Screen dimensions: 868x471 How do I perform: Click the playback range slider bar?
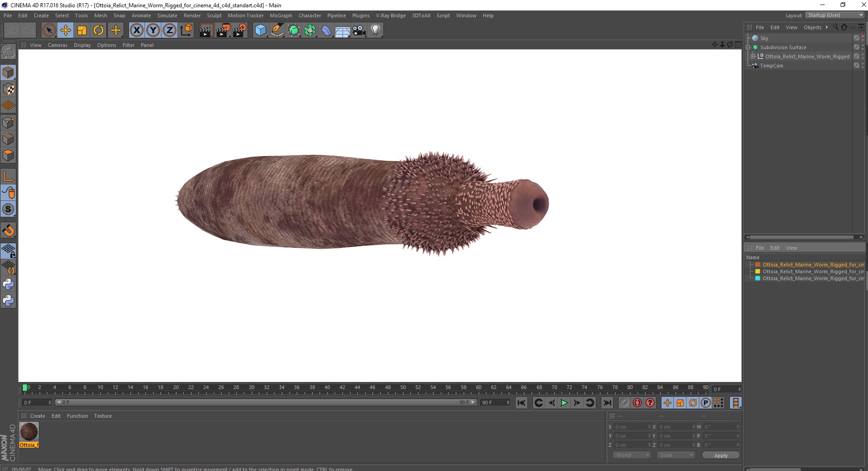point(266,403)
